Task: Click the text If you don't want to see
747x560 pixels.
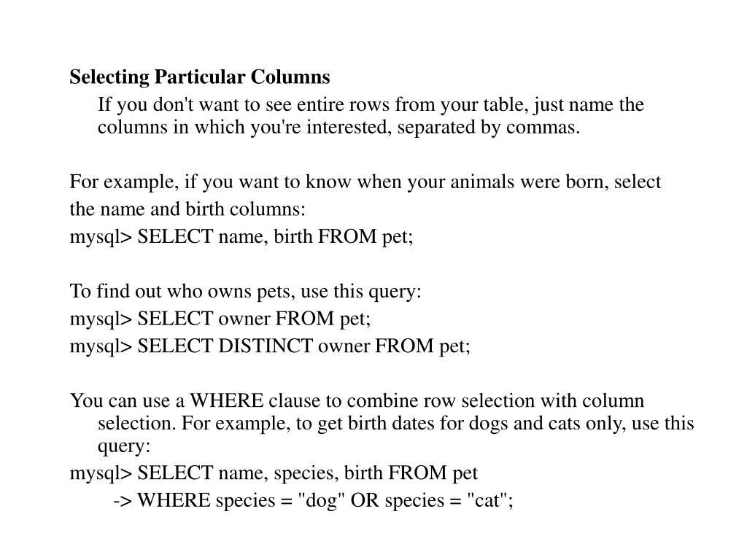Action: [195, 105]
